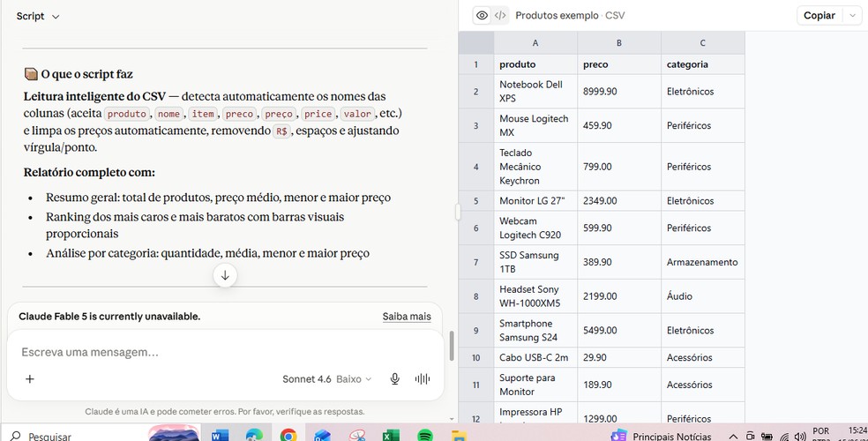Viewport: 868px width, 441px height.
Task: Switch to code view icon
Action: (x=500, y=16)
